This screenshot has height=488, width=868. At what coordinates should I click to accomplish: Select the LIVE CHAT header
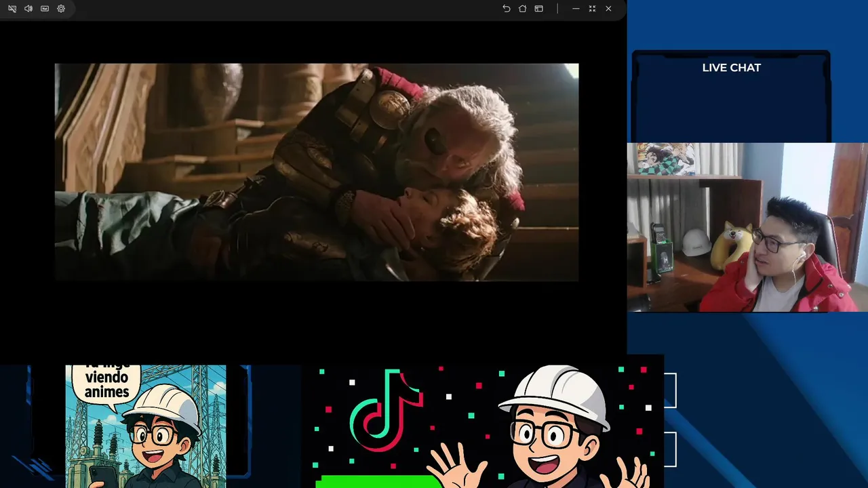(x=732, y=68)
